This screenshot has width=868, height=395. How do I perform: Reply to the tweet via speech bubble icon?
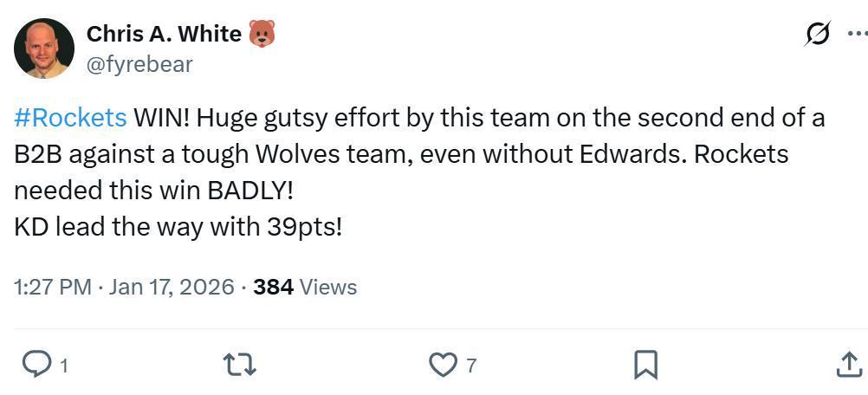[x=36, y=365]
